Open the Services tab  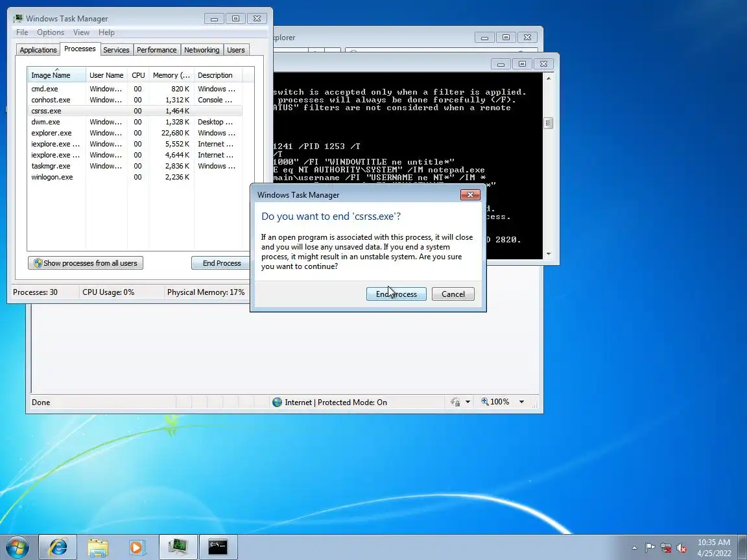116,50
